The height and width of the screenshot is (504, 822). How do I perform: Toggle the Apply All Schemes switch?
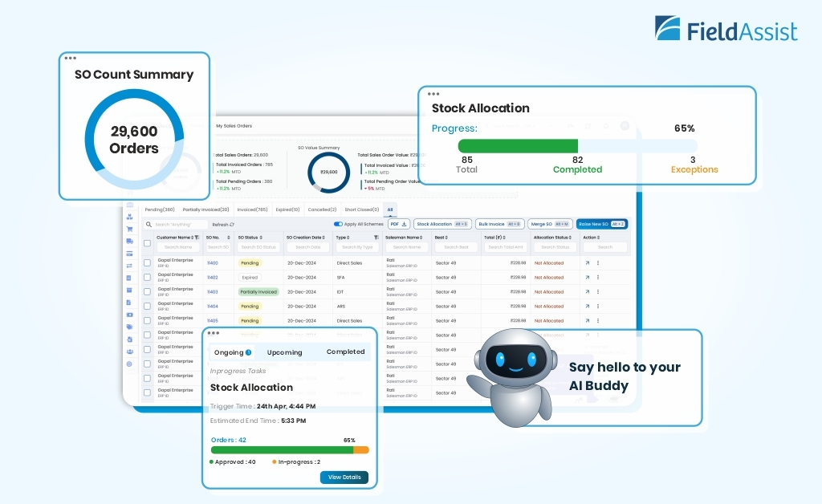tap(338, 224)
